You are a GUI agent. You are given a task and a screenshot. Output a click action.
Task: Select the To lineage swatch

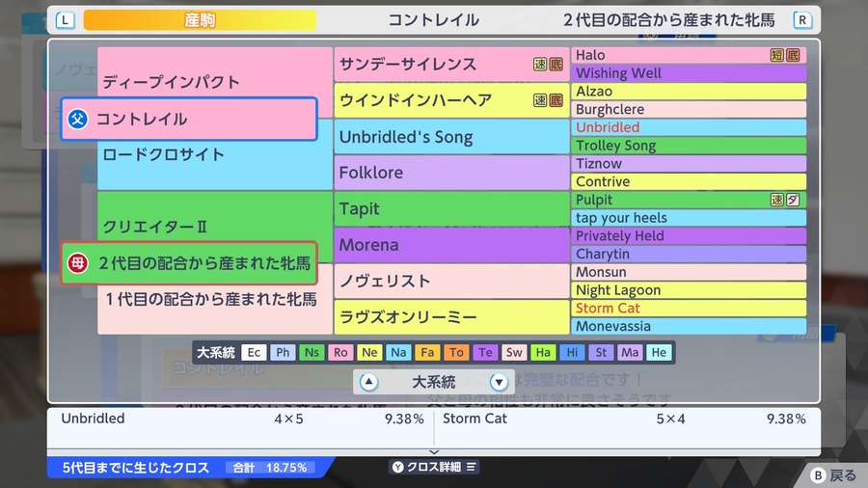point(456,352)
